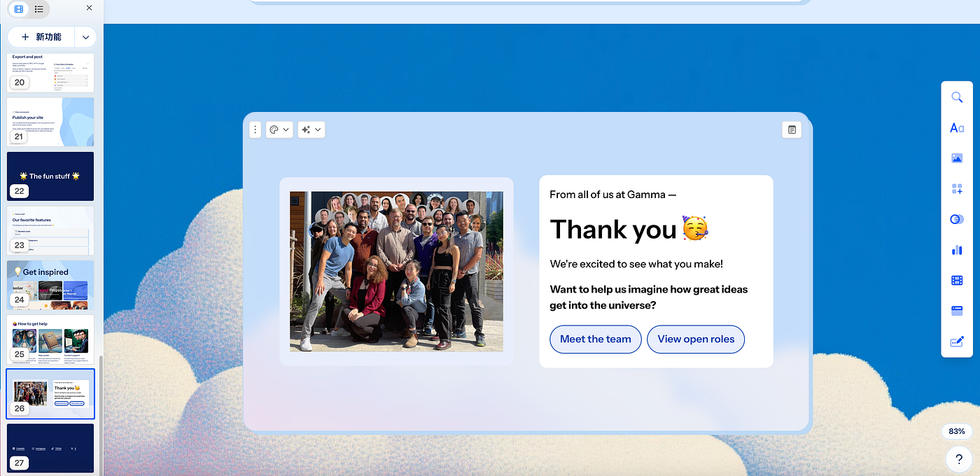This screenshot has height=476, width=980.
Task: Open the embed web window tool
Action: click(x=957, y=311)
